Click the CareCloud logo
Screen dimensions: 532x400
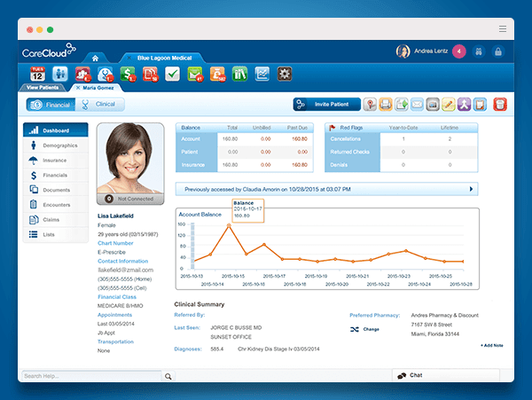coord(49,51)
